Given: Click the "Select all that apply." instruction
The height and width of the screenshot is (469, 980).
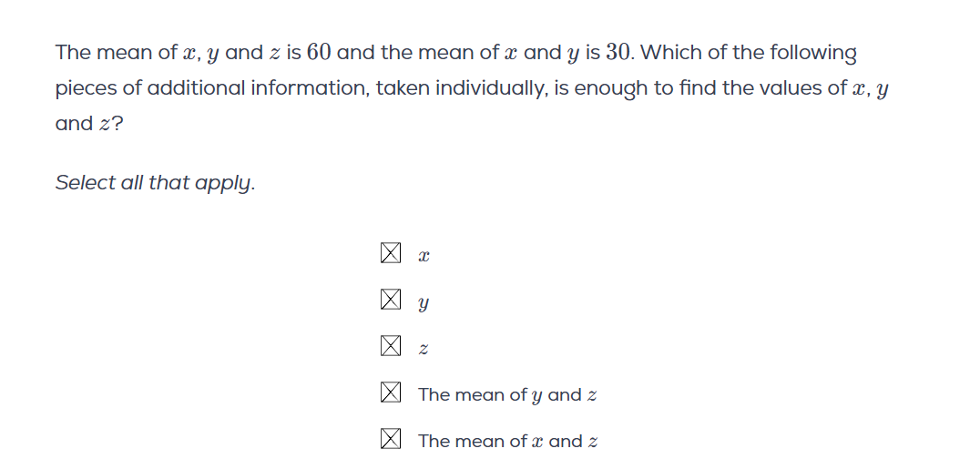Looking at the screenshot, I should (156, 183).
